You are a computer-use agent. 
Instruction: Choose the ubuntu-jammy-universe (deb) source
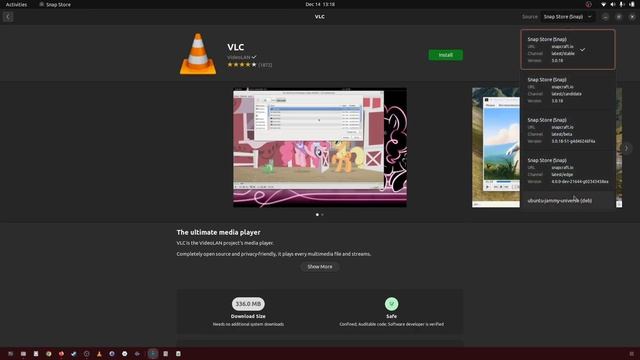(x=568, y=200)
